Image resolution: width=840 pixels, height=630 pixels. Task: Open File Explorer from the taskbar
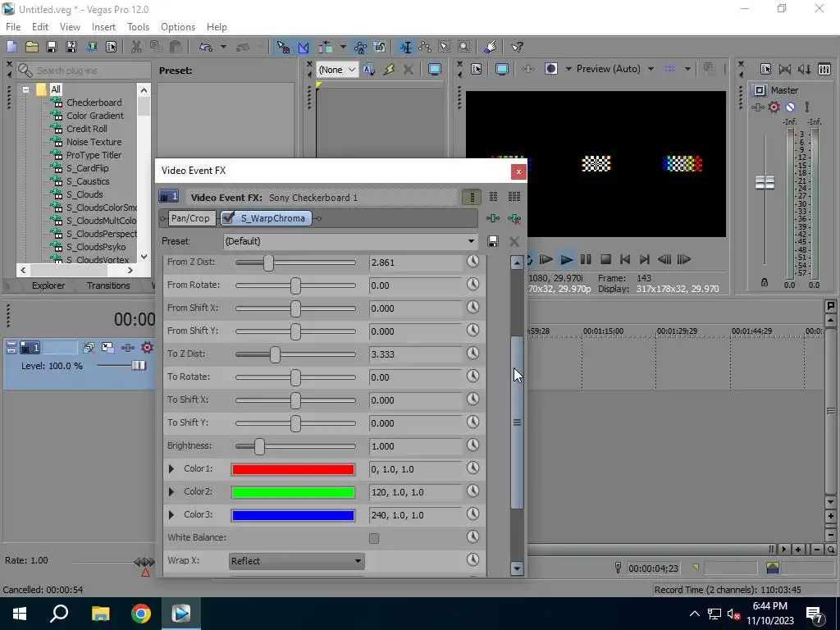click(101, 614)
